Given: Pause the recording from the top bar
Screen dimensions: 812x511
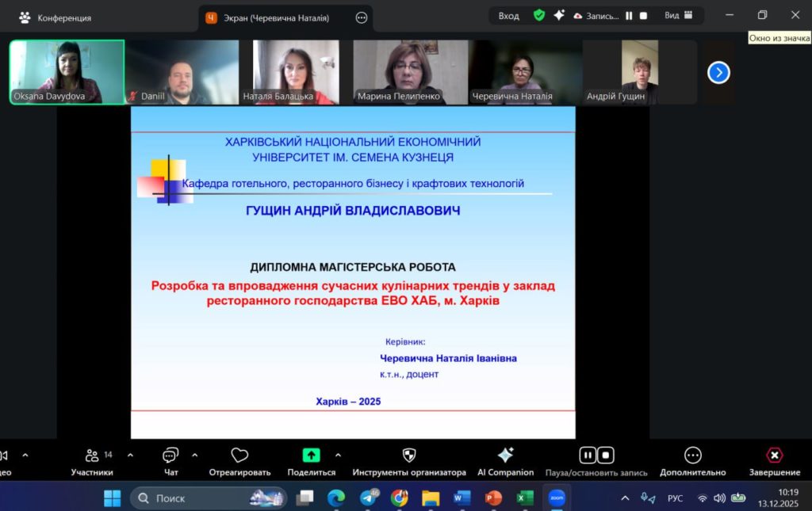Looking at the screenshot, I should tap(629, 16).
